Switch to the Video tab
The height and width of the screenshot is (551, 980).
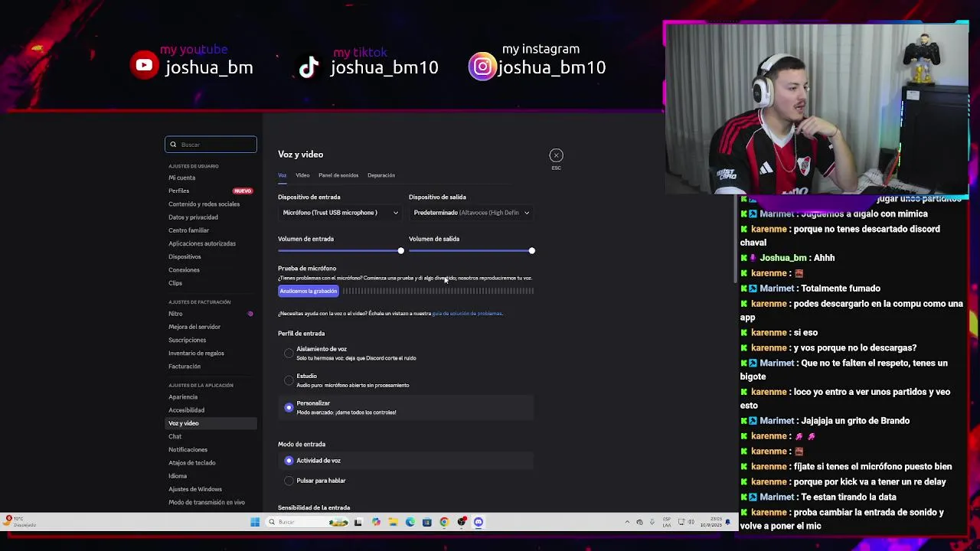302,175
